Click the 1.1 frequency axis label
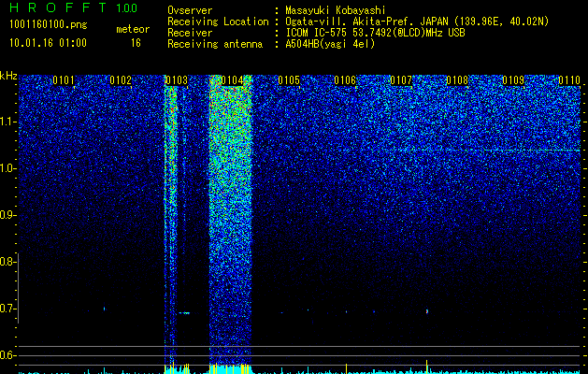The height and width of the screenshot is (374, 588). click(7, 122)
